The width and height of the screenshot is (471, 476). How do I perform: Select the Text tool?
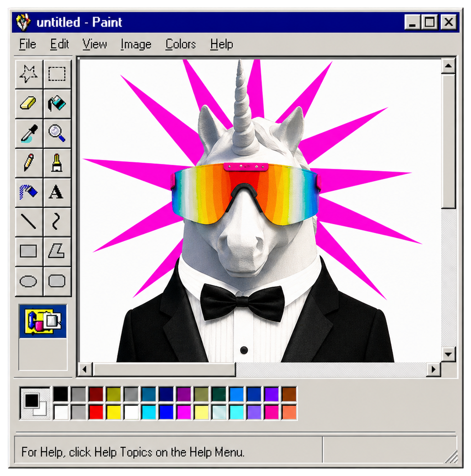pyautogui.click(x=57, y=192)
